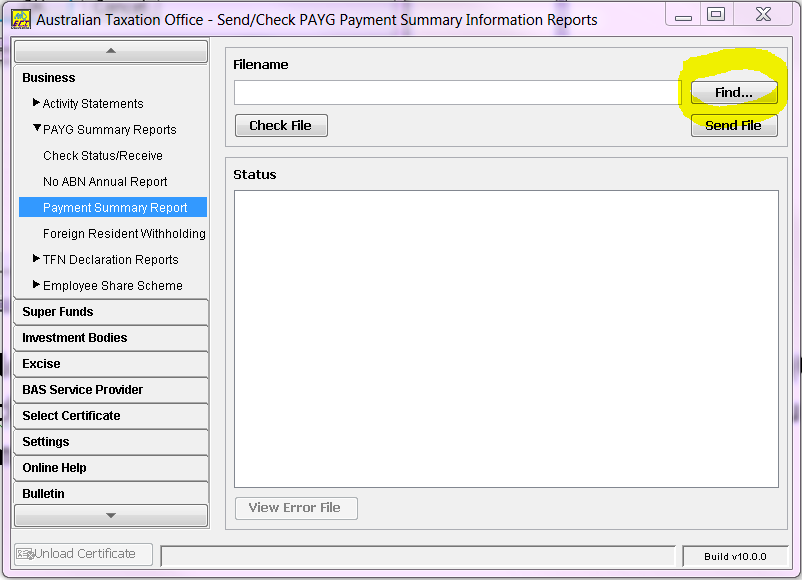
Task: Click into the Filename input field
Action: 458,93
